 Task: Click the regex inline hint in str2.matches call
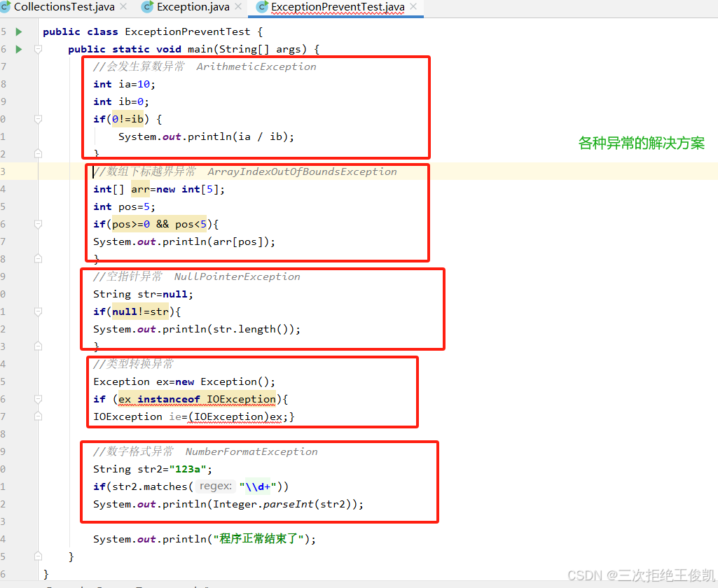tap(214, 486)
